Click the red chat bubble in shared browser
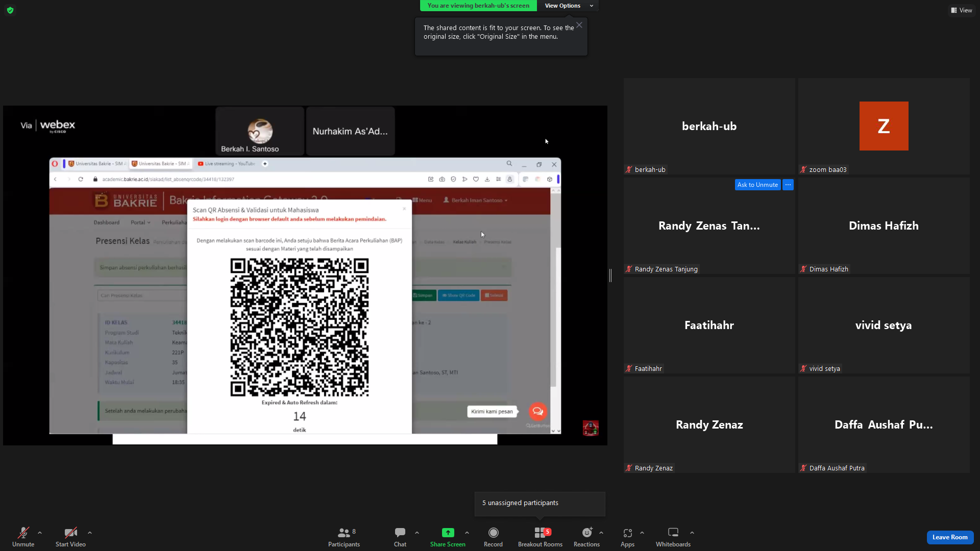 537,411
